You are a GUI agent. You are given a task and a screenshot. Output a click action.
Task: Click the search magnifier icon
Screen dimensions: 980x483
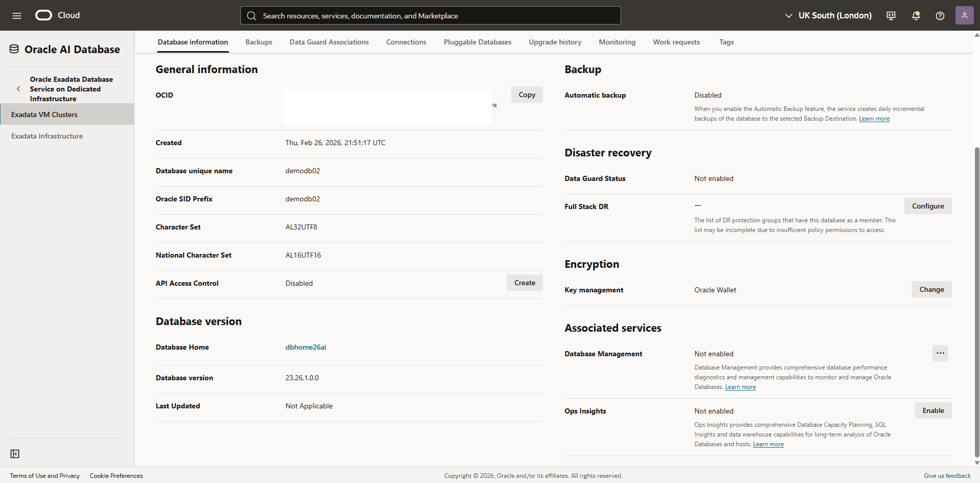(252, 15)
